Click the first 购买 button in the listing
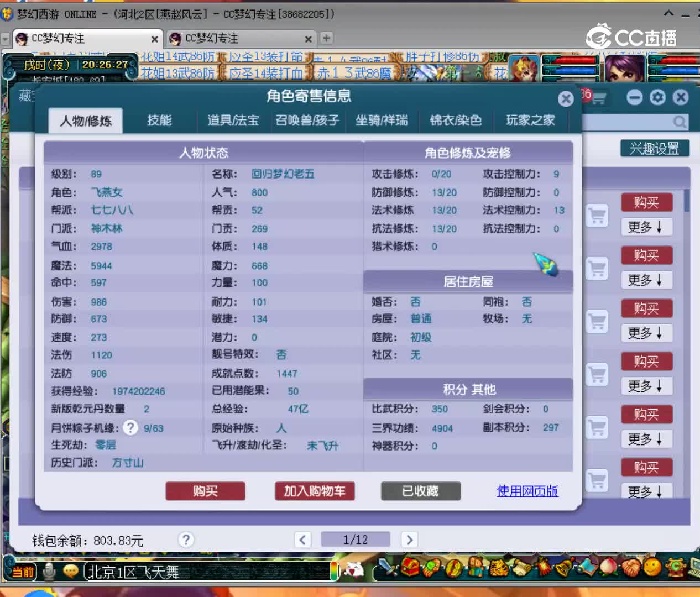This screenshot has height=597, width=700. click(646, 202)
